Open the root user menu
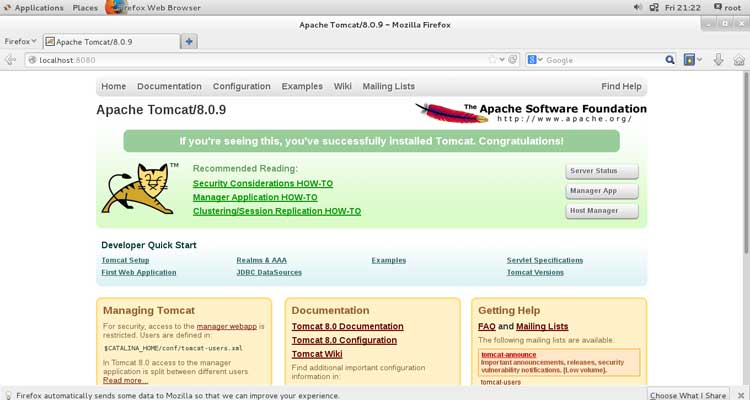The height and width of the screenshot is (400, 750). tap(727, 8)
